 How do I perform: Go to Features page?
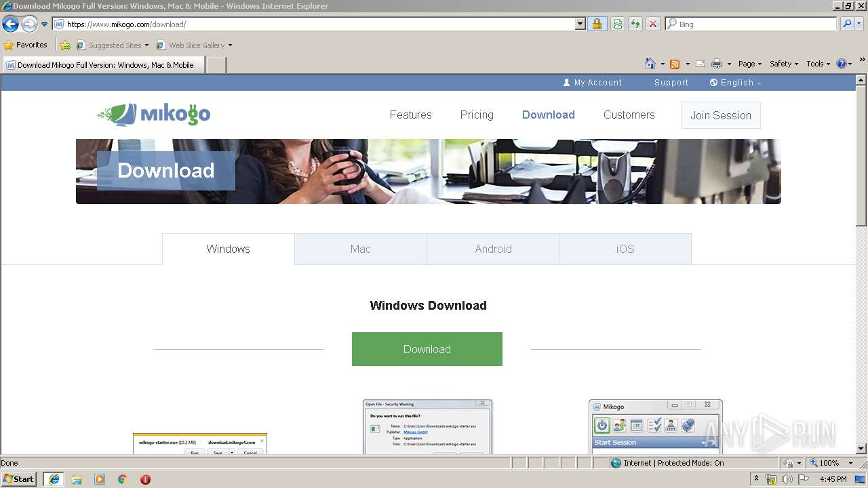[x=410, y=115]
